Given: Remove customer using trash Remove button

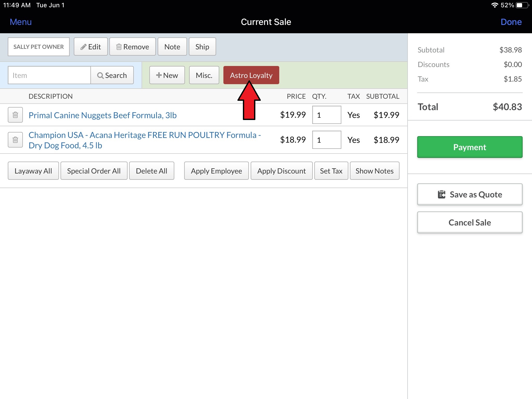Looking at the screenshot, I should [x=132, y=47].
